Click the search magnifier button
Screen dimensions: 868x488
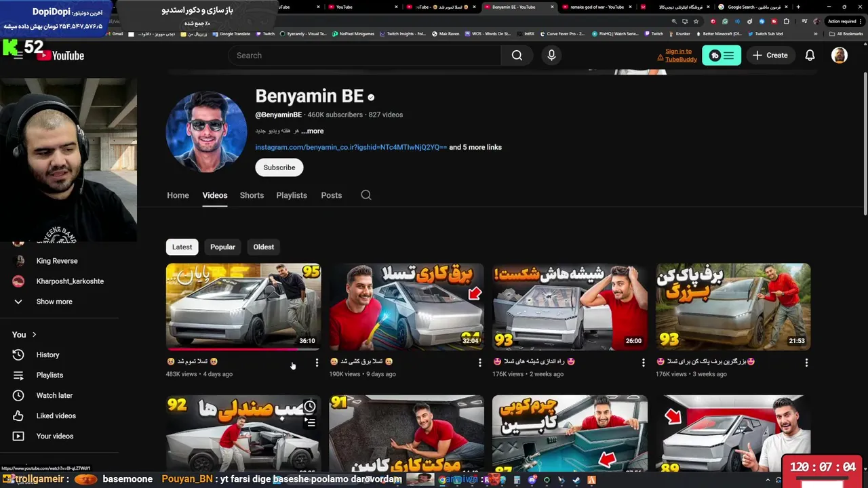coord(517,56)
